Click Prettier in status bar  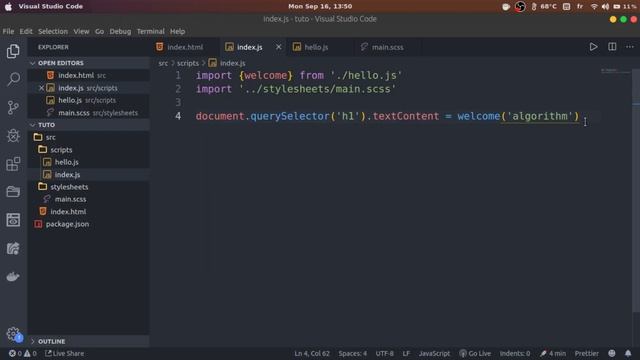click(x=587, y=353)
